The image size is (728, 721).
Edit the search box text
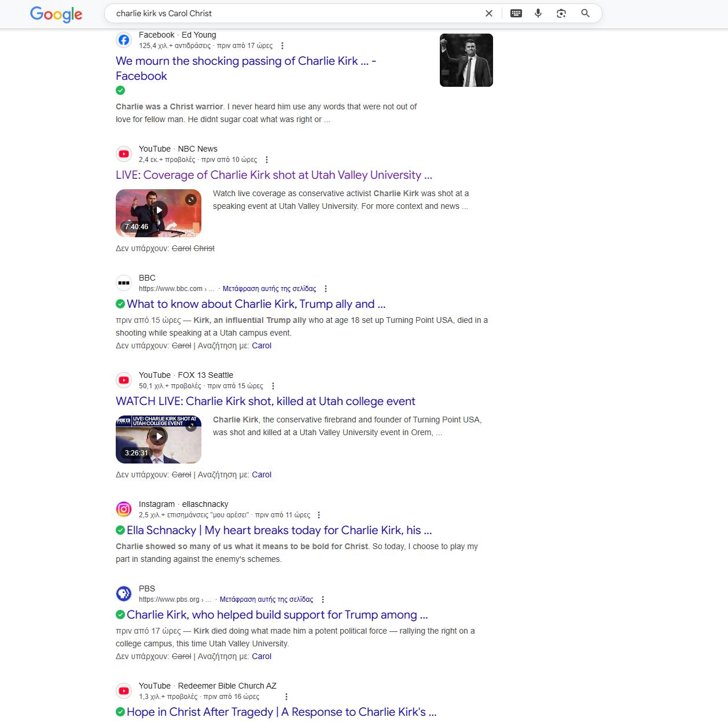tap(295, 13)
